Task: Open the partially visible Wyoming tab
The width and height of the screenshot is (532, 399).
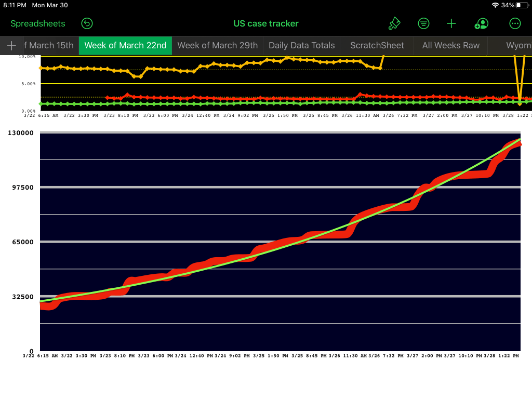Action: pyautogui.click(x=518, y=46)
